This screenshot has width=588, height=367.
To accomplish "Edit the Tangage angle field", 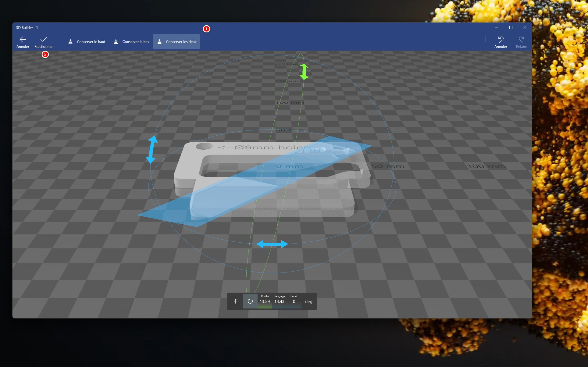I will (x=279, y=301).
